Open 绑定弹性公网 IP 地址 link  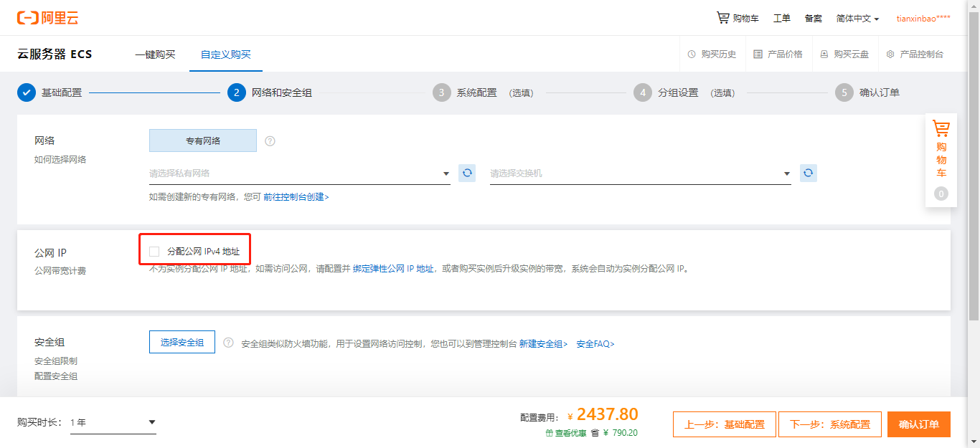(x=393, y=269)
